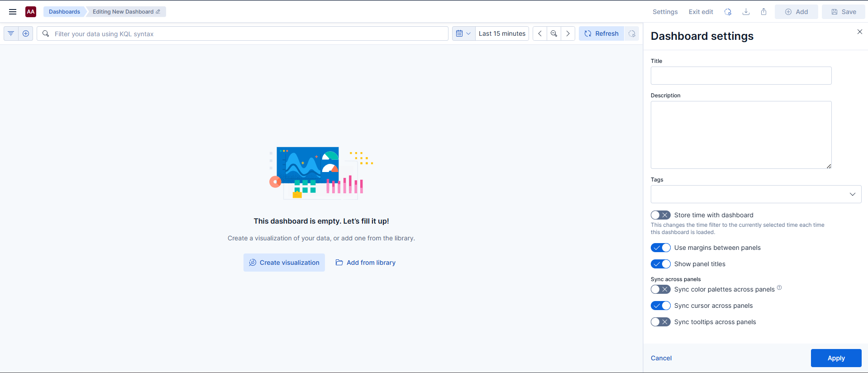Enable Sync color palettes across panels
The height and width of the screenshot is (373, 868).
pyautogui.click(x=661, y=289)
